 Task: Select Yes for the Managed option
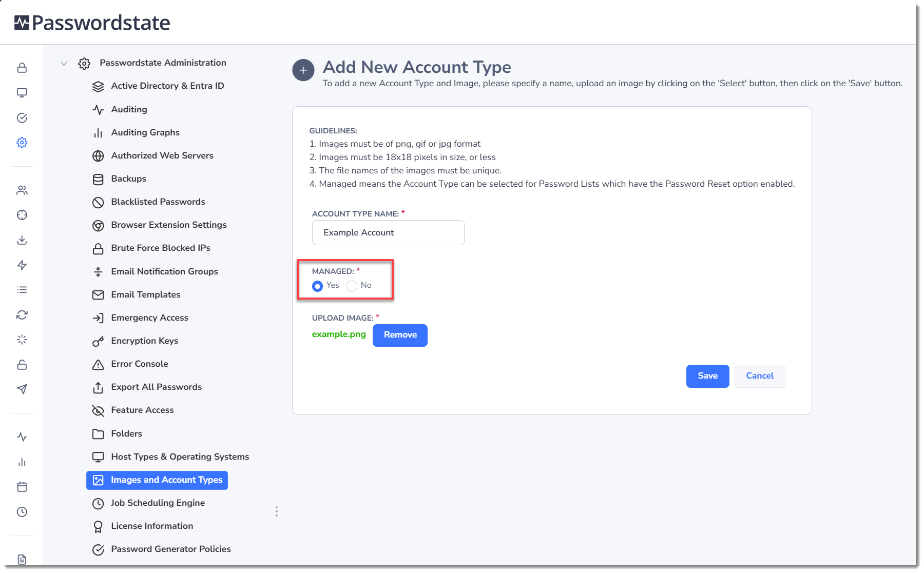click(318, 286)
